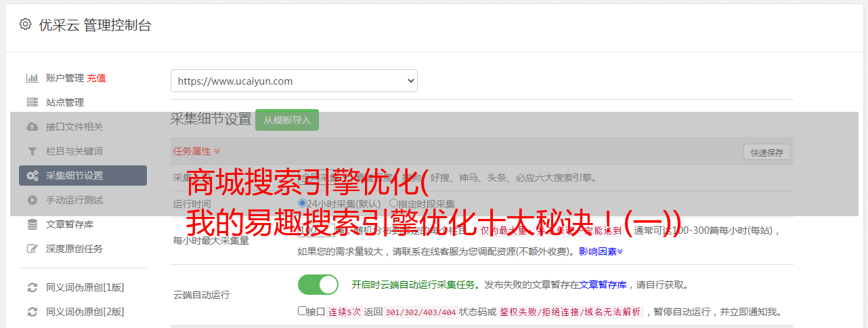The height and width of the screenshot is (328, 868).
Task: Click the gear icon beside 优采云 管理控制台
Action: [25, 24]
